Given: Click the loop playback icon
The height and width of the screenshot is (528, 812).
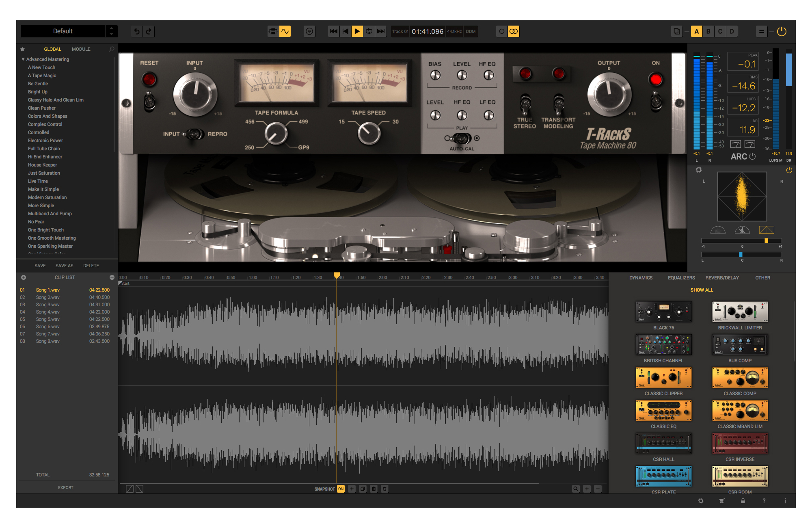Looking at the screenshot, I should 369,31.
